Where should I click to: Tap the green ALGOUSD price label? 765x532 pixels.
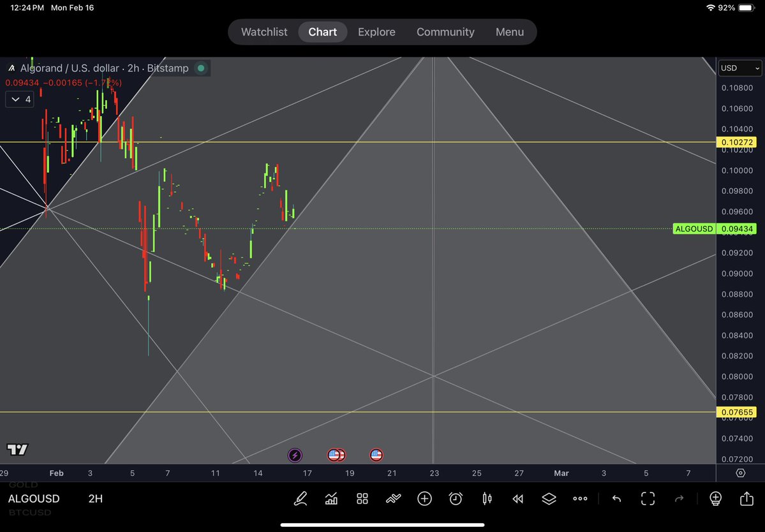[694, 229]
